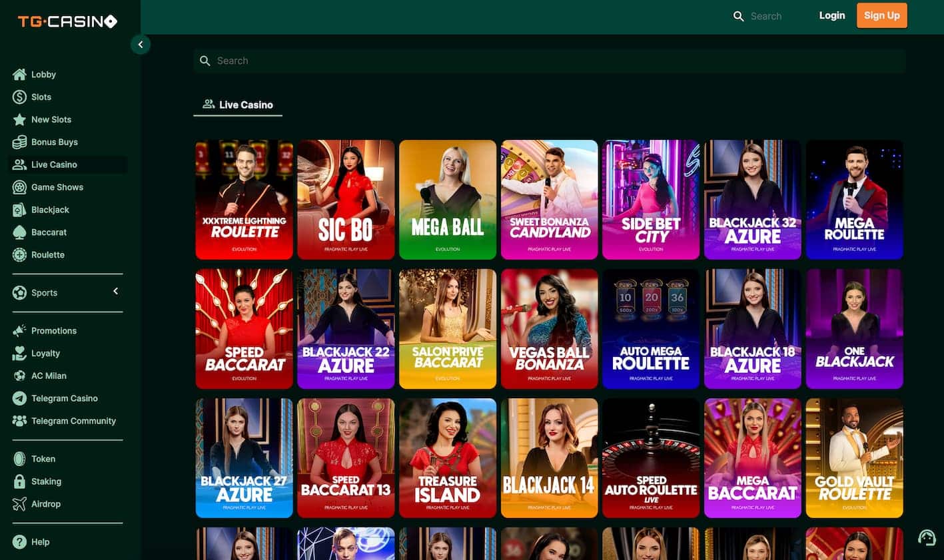Select the Live Casino tab

tap(238, 105)
